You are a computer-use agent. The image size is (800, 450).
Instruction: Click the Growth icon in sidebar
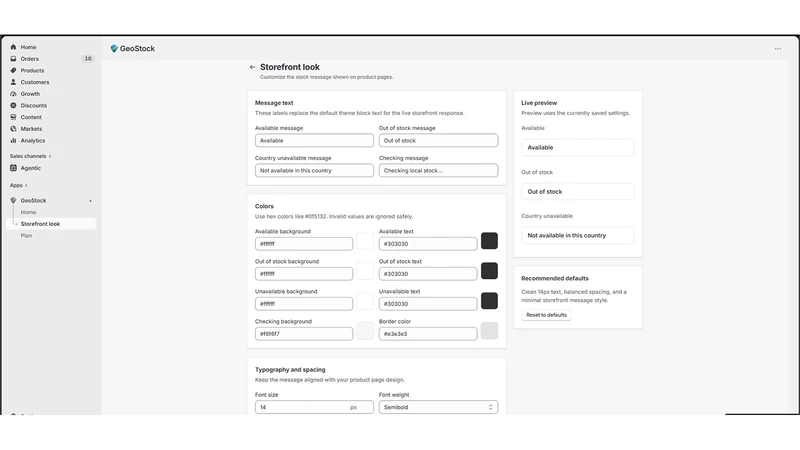pos(13,94)
